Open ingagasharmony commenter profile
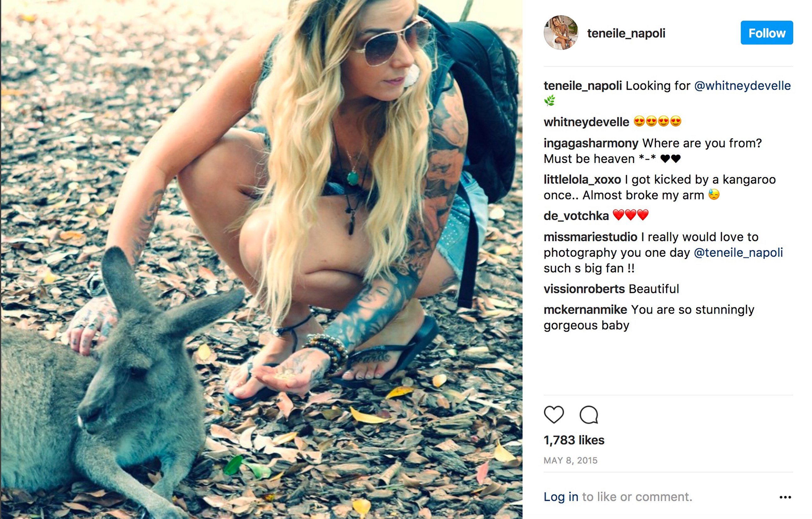The width and height of the screenshot is (812, 519). click(x=591, y=143)
